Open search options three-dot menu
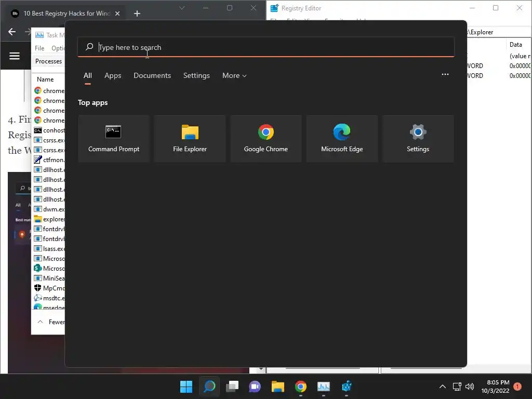The height and width of the screenshot is (399, 532). [445, 74]
